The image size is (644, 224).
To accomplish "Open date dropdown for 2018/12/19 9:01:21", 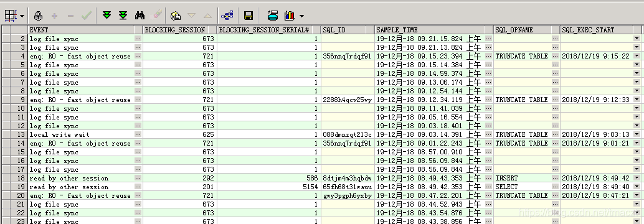I will (637, 143).
